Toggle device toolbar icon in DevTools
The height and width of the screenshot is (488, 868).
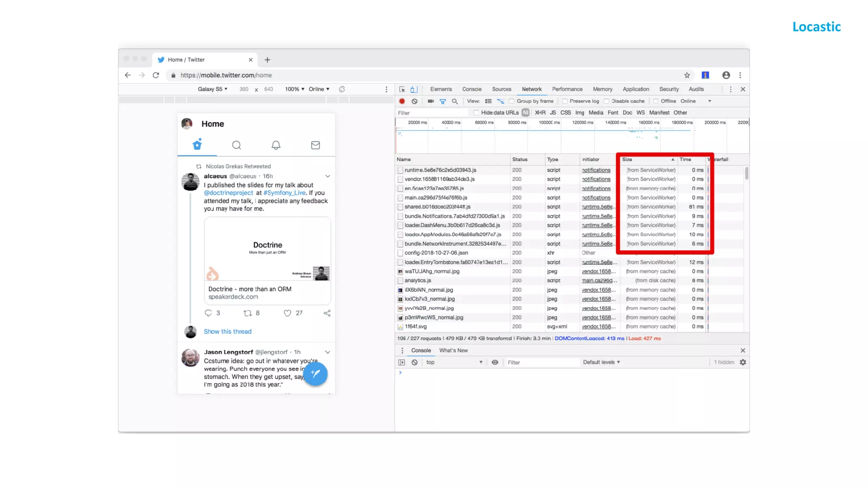(x=414, y=89)
